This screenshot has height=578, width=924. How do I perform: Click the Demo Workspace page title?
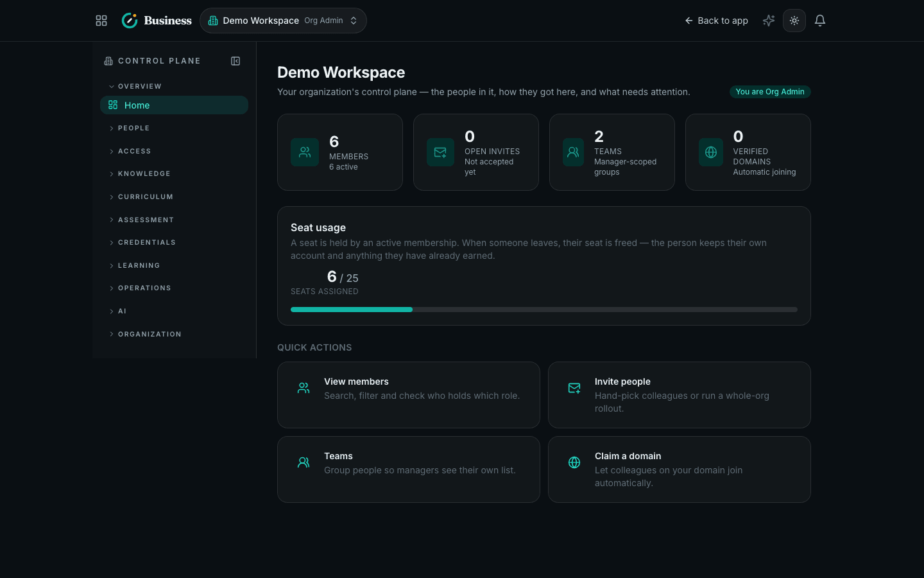point(341,73)
